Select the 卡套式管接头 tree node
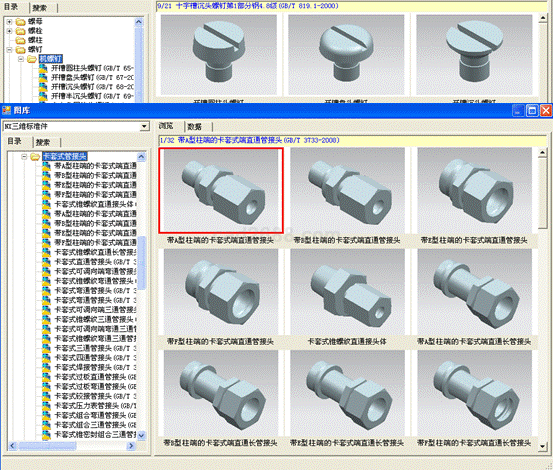The width and height of the screenshot is (553, 470). (x=65, y=157)
